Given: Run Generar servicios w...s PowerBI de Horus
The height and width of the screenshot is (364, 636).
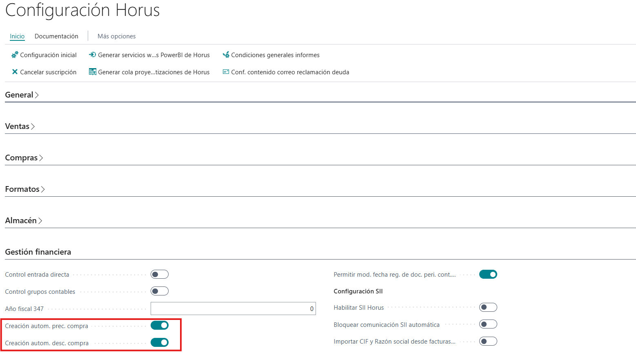Looking at the screenshot, I should pos(149,55).
